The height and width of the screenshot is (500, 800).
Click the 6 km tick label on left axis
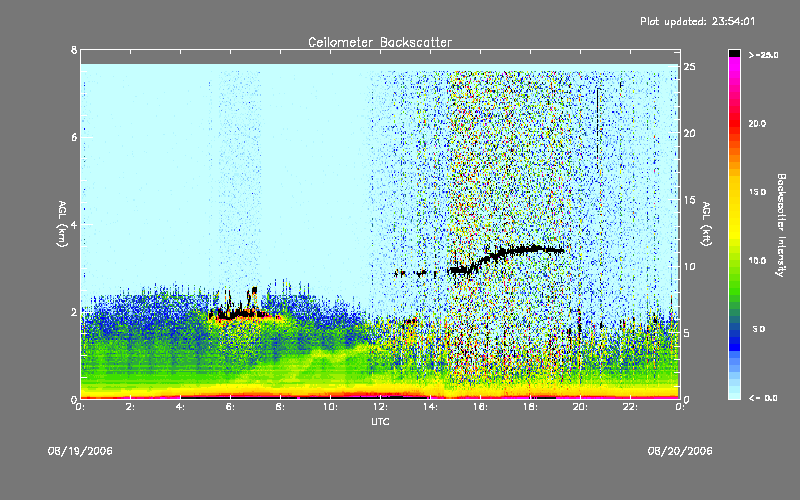[74, 137]
